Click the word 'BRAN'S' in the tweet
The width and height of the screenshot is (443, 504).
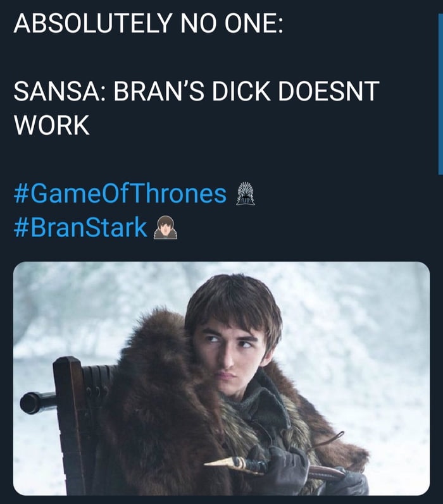(x=159, y=91)
